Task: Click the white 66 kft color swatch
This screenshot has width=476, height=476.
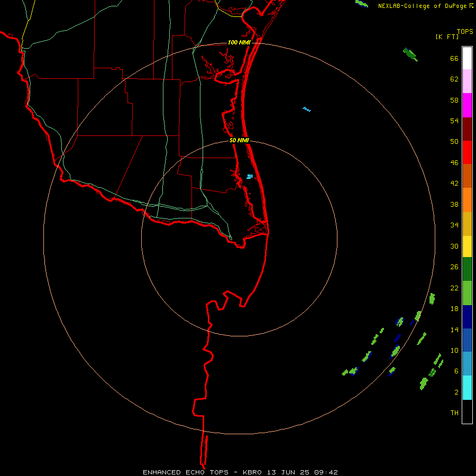Action: click(467, 58)
